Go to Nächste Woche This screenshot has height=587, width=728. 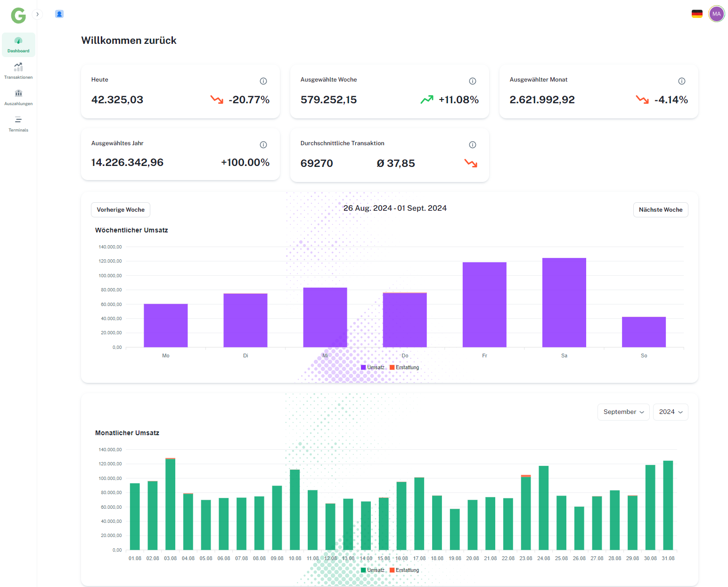[x=661, y=210]
